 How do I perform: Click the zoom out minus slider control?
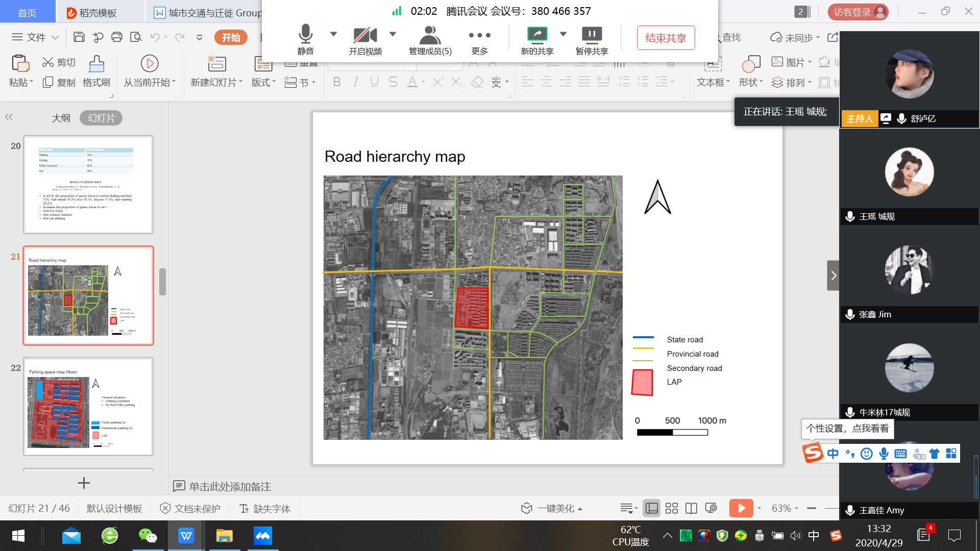pos(812,508)
